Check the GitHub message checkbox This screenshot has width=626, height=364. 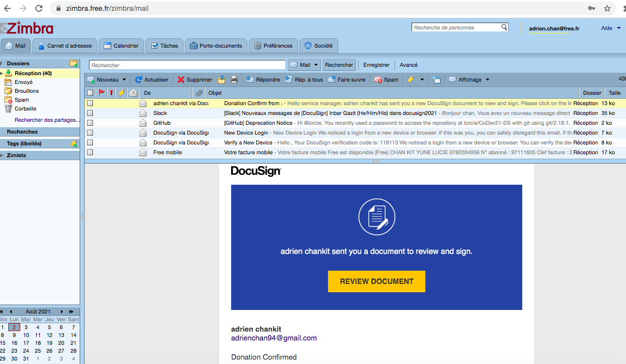click(x=90, y=123)
